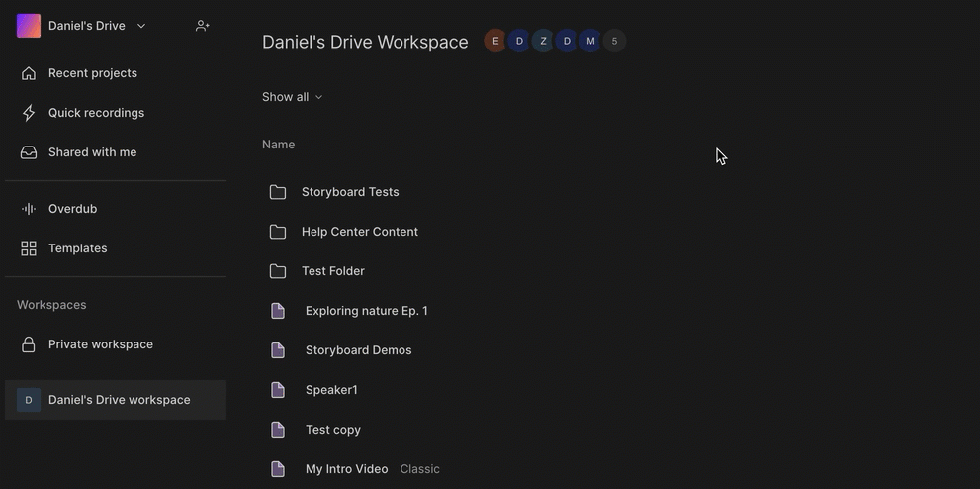980x489 pixels.
Task: Open the Storyboard Tests folder
Action: 350,192
